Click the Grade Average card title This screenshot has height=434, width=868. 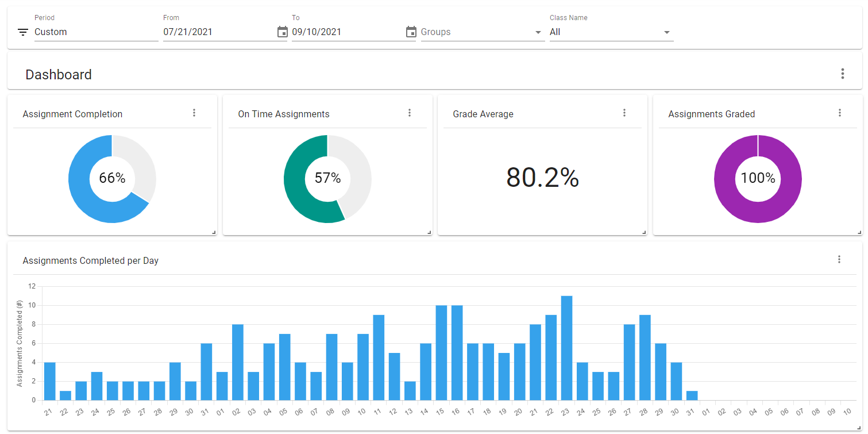coord(483,114)
